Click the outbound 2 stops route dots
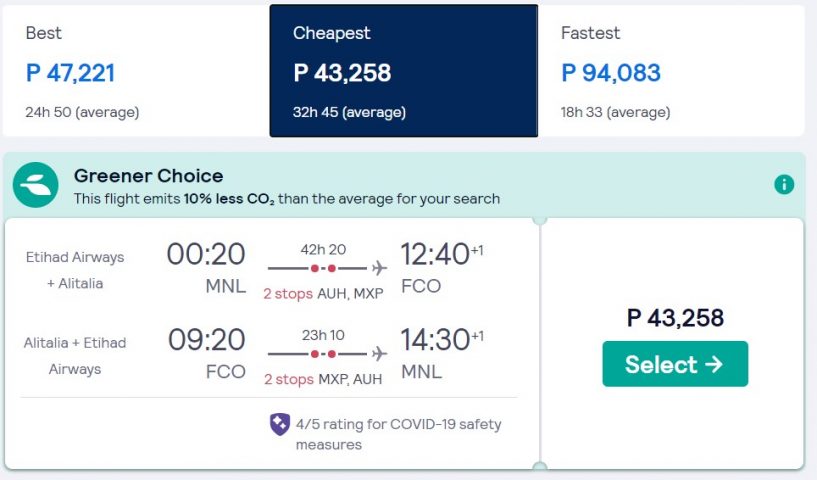 tap(323, 268)
